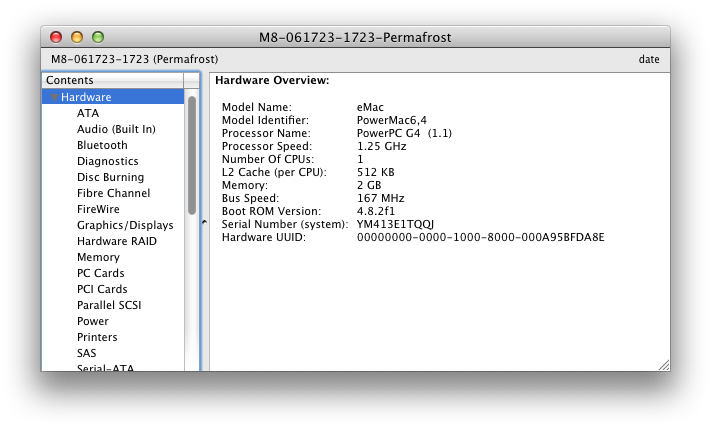
Task: Select Fibre Channel entry
Action: 113,193
